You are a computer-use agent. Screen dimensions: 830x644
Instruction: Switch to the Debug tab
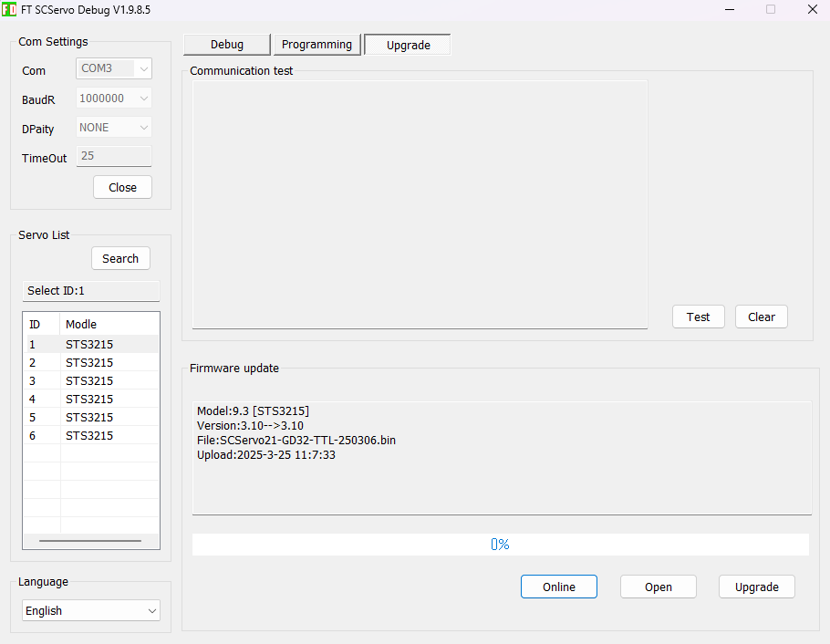pos(226,45)
